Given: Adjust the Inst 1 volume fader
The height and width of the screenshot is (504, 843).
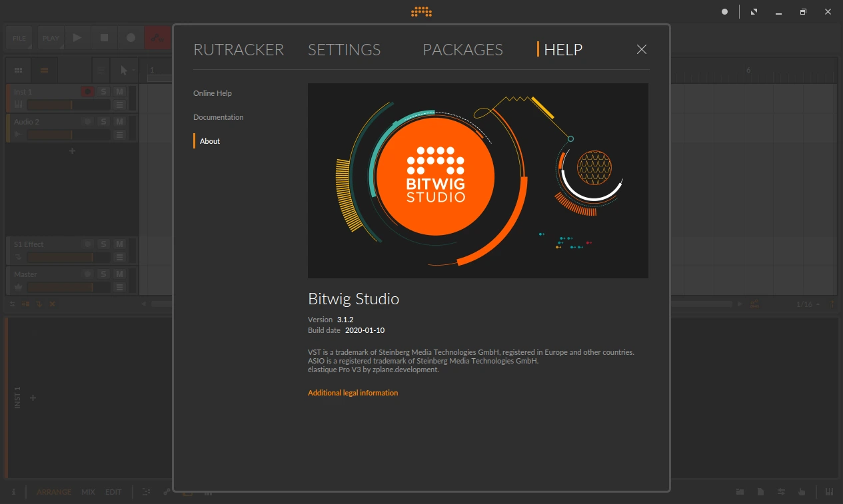Looking at the screenshot, I should pos(69,105).
